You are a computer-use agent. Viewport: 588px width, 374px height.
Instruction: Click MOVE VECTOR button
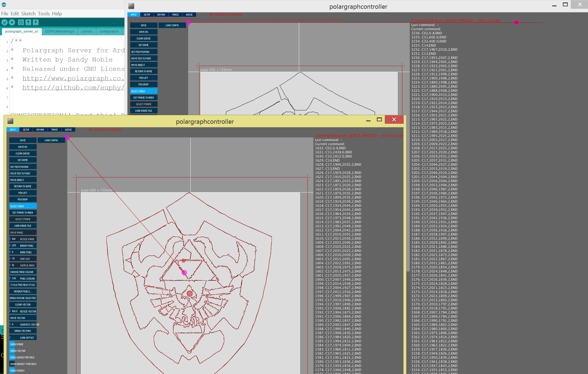pos(23,318)
